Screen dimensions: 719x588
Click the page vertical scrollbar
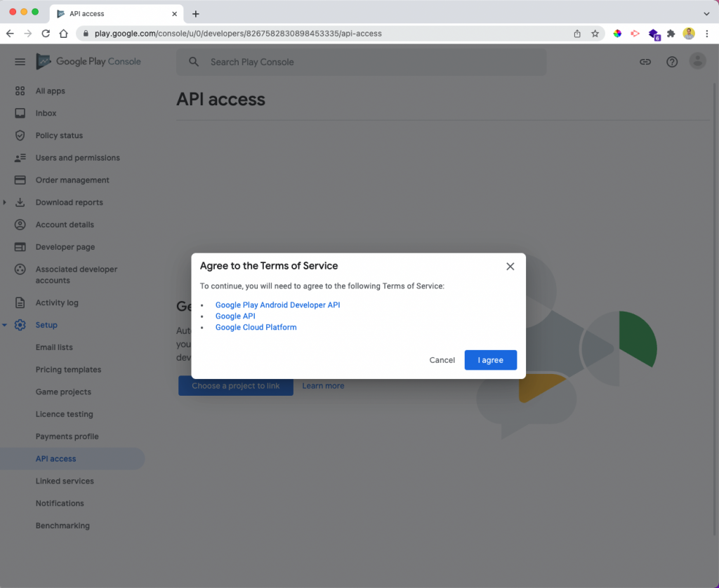click(715, 309)
